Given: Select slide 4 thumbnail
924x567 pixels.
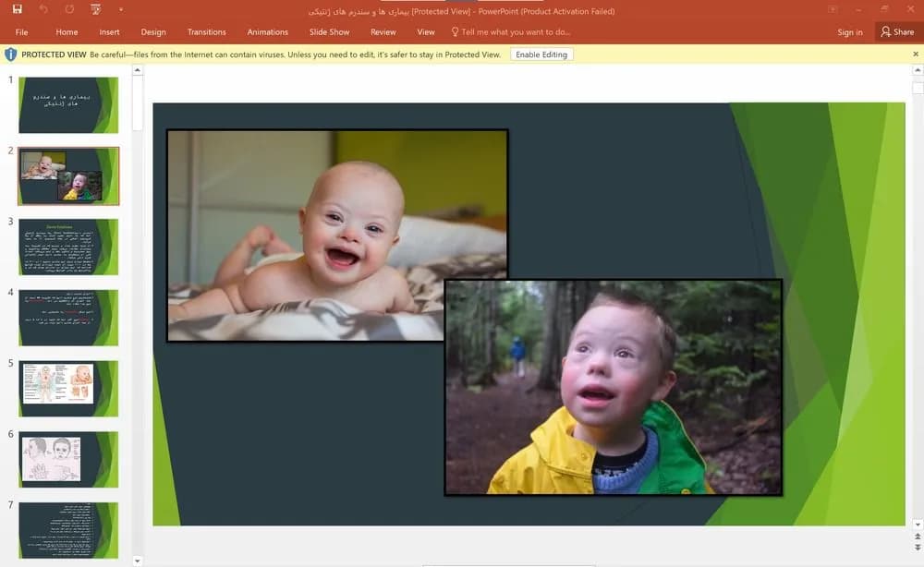Looking at the screenshot, I should pyautogui.click(x=68, y=318).
